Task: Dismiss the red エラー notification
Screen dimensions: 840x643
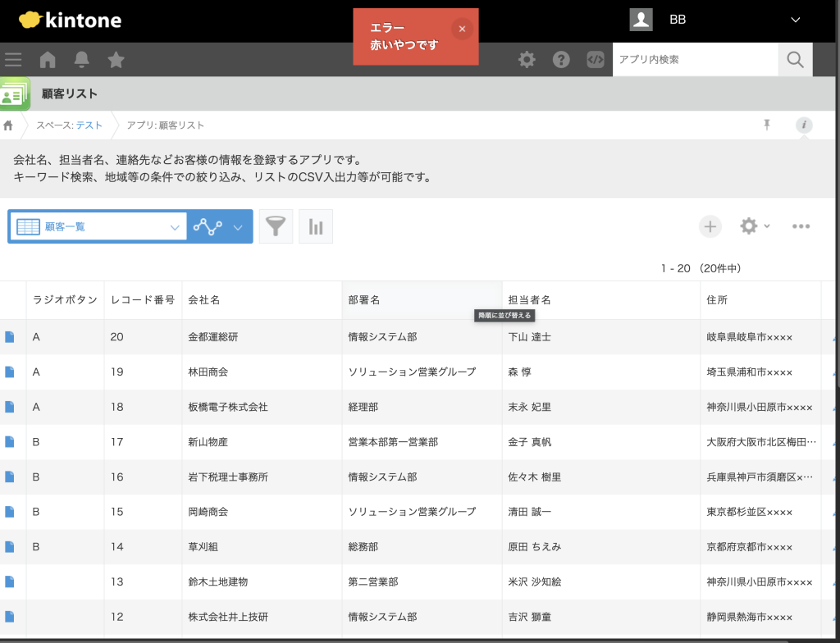Action: pos(462,29)
